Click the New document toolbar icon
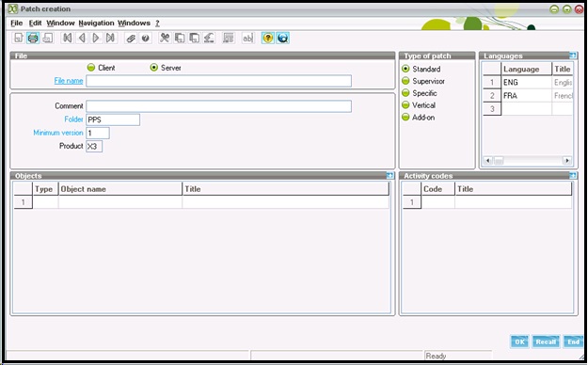588x365 pixels. (19, 38)
